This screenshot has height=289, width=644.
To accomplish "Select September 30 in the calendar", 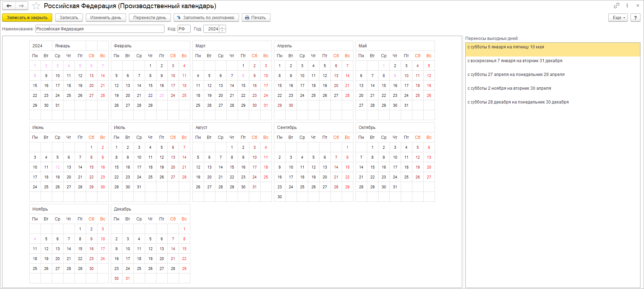I will pyautogui.click(x=280, y=197).
